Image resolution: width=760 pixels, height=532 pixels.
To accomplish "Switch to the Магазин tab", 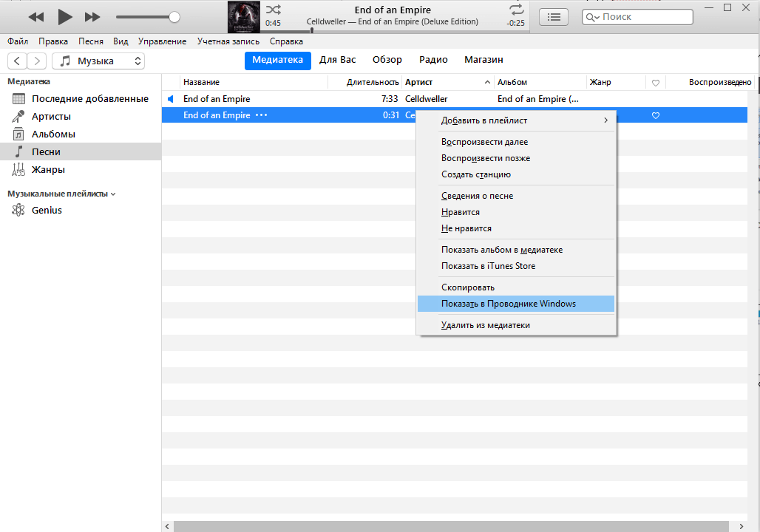I will click(x=484, y=60).
